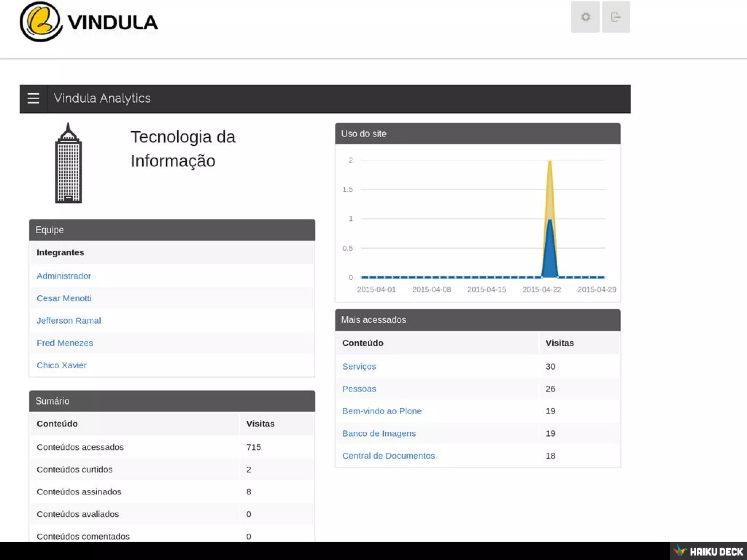Open the Administrador member link
The height and width of the screenshot is (560, 747).
click(64, 276)
